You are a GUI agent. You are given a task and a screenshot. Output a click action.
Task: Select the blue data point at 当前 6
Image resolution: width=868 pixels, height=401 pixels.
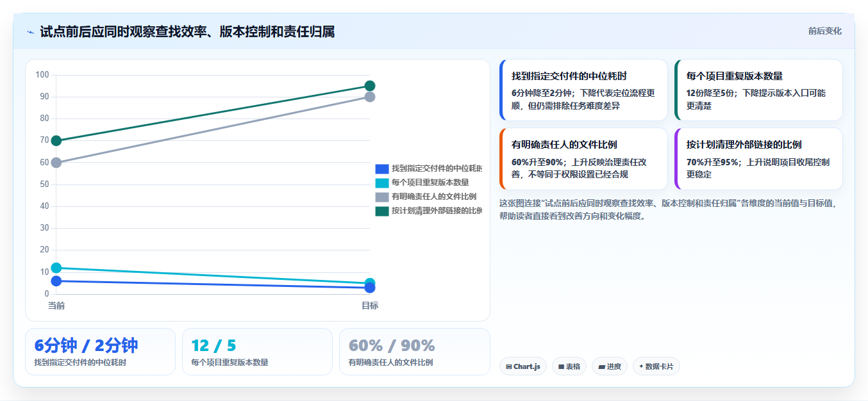tap(56, 281)
